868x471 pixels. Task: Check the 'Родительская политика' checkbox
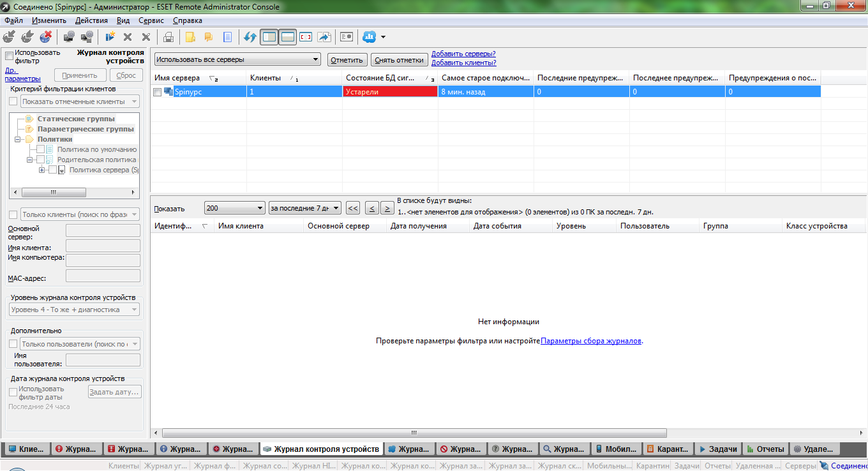click(x=41, y=160)
